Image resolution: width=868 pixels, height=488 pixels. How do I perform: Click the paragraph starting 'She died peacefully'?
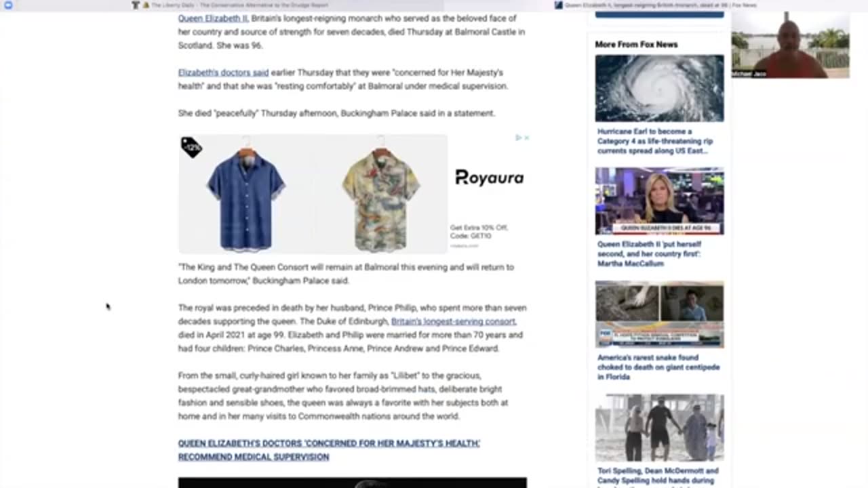click(x=336, y=113)
